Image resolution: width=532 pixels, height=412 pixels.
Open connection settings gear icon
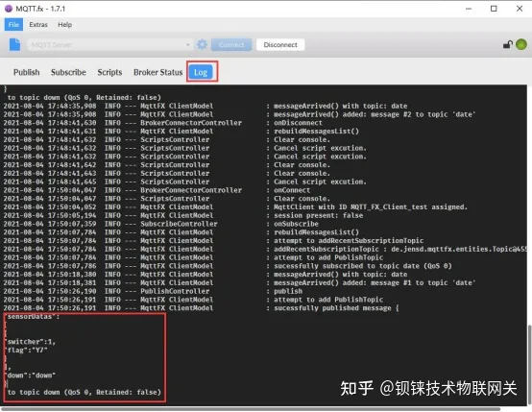pos(202,44)
